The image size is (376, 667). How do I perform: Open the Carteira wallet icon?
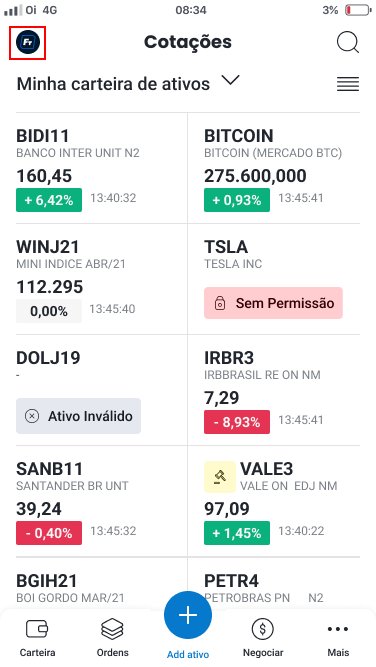37,628
